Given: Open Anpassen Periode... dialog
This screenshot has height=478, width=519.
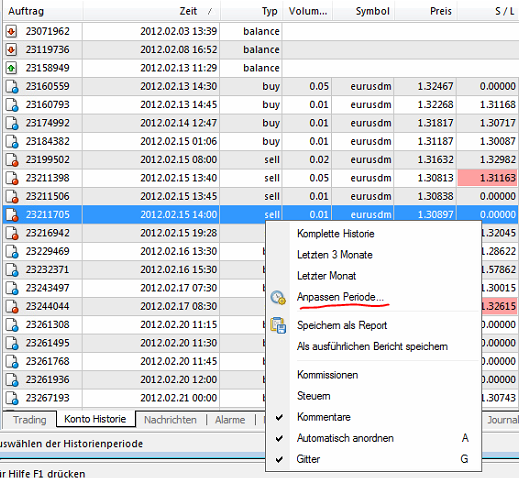Looking at the screenshot, I should 340,297.
